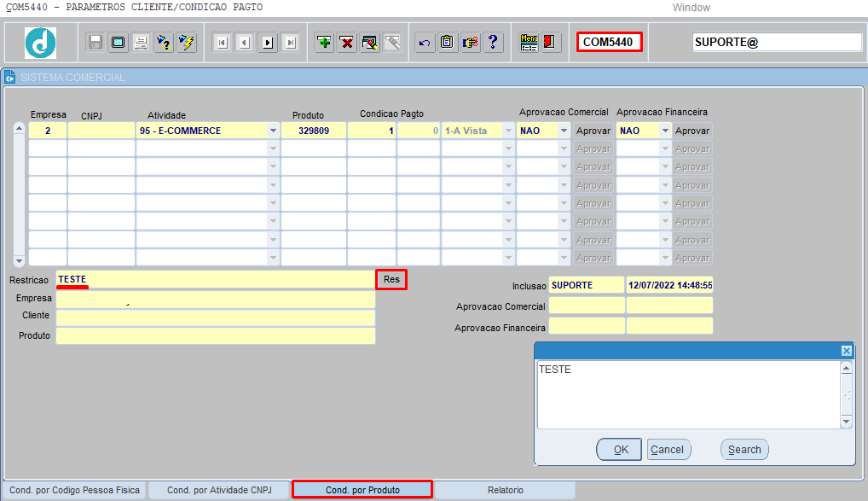Delete record red X icon
Image resolution: width=868 pixels, height=501 pixels.
(346, 42)
